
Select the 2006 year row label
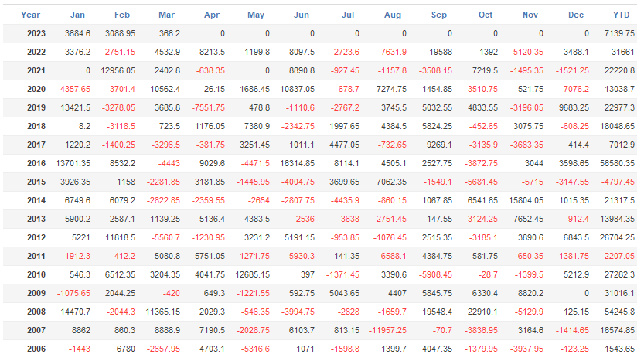tap(36, 349)
